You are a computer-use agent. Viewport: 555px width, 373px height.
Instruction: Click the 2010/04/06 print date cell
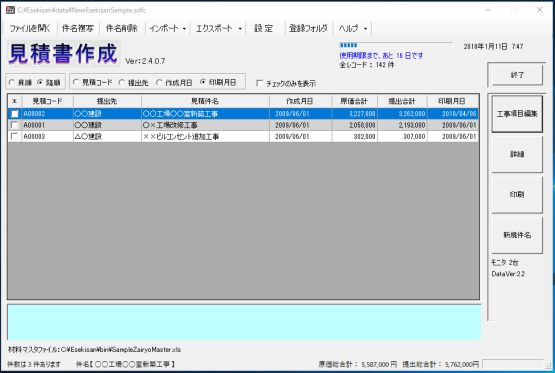click(x=452, y=114)
